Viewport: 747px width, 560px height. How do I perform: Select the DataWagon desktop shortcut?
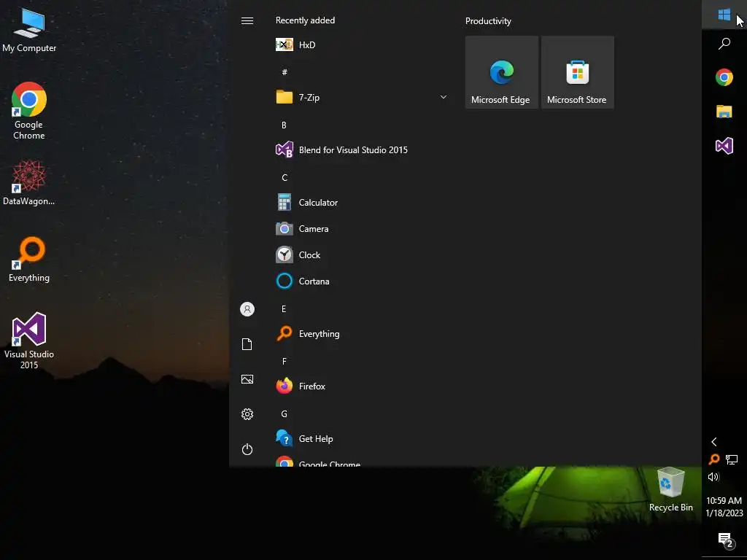point(29,182)
